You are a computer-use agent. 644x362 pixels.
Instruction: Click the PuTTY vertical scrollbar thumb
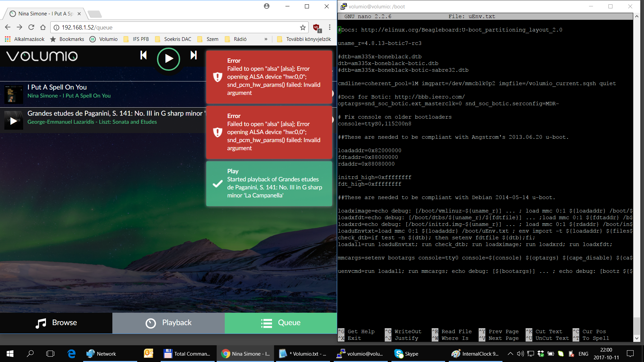(637, 325)
